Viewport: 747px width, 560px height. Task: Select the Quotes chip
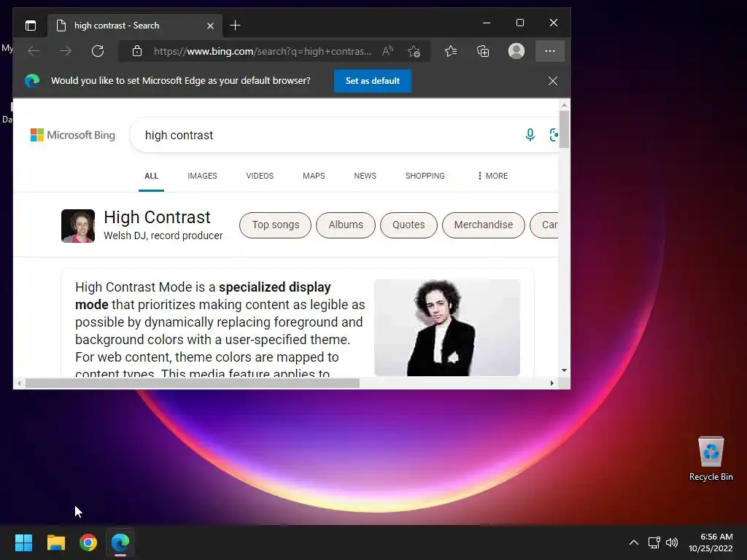click(409, 225)
